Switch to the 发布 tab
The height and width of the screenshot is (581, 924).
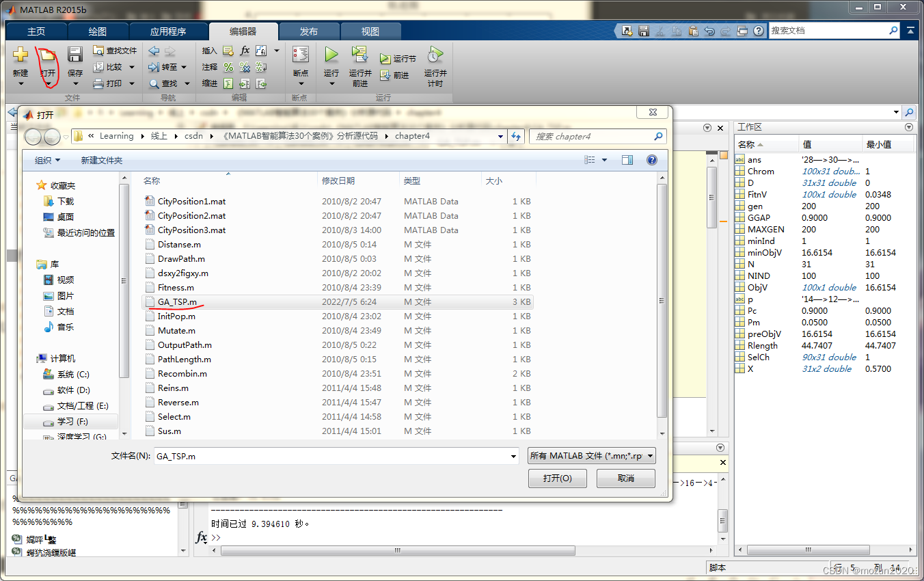coord(309,31)
